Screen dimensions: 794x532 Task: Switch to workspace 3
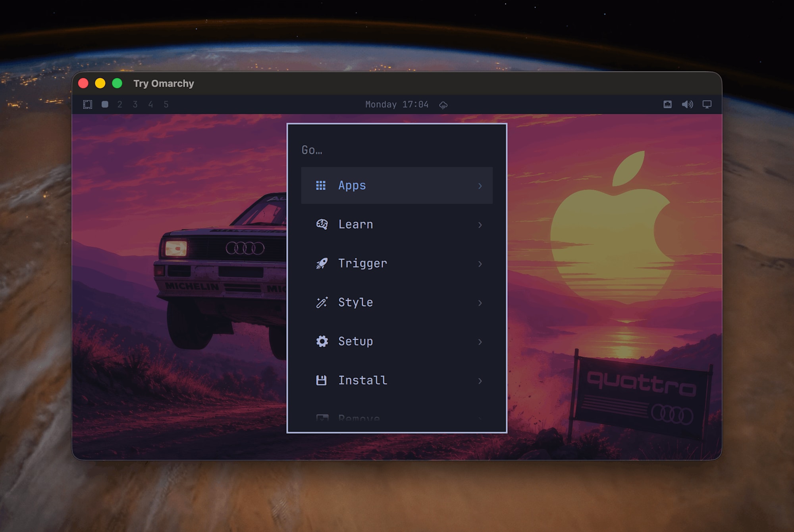pyautogui.click(x=135, y=104)
